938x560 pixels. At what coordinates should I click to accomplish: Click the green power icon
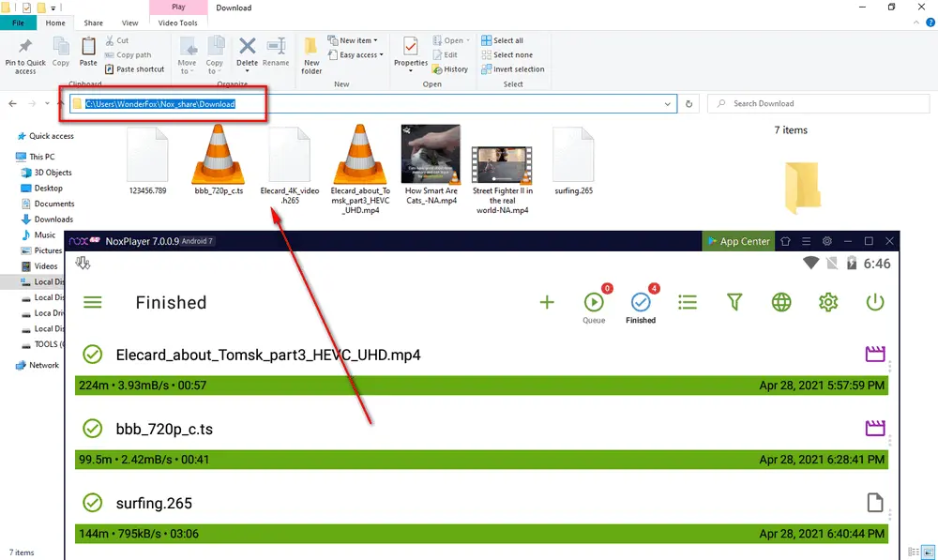click(x=874, y=302)
